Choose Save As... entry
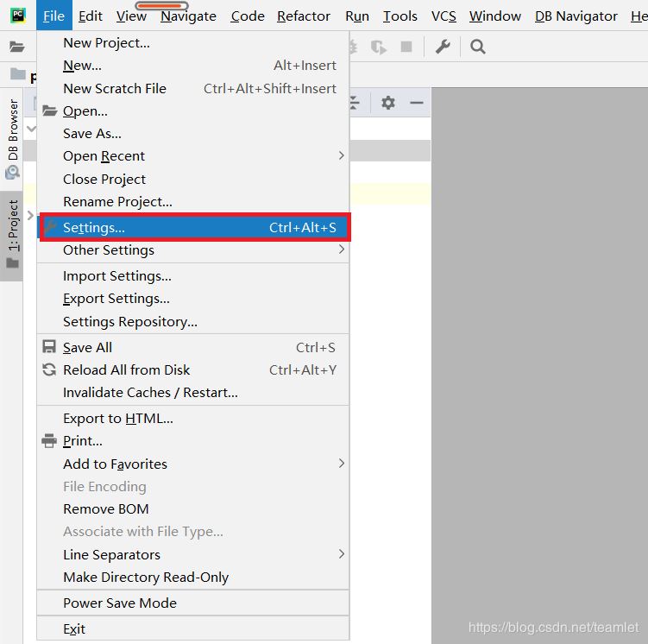The image size is (648, 644). click(x=193, y=134)
